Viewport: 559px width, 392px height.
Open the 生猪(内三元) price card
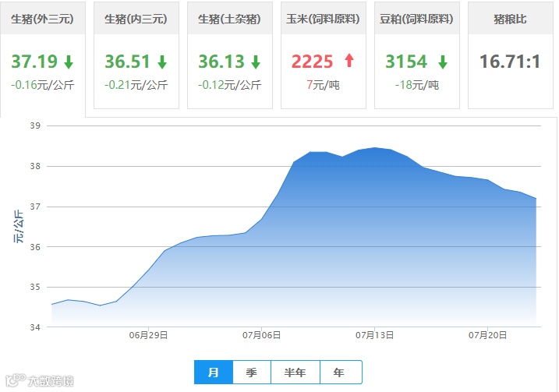136,55
